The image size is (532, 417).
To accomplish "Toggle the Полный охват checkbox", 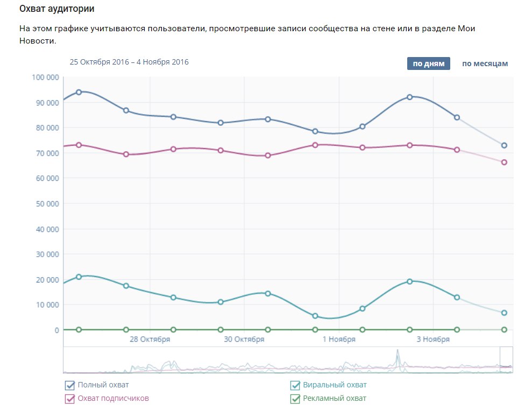I will click(69, 385).
